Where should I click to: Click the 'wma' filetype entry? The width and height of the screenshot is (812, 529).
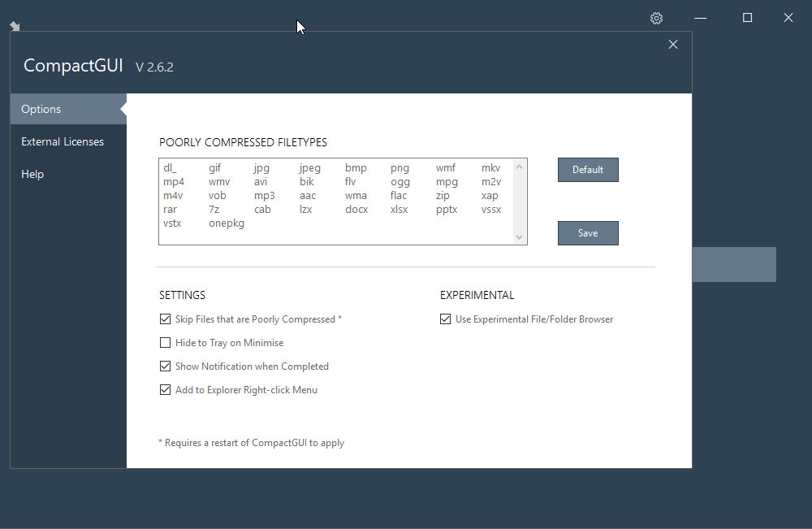coord(356,196)
